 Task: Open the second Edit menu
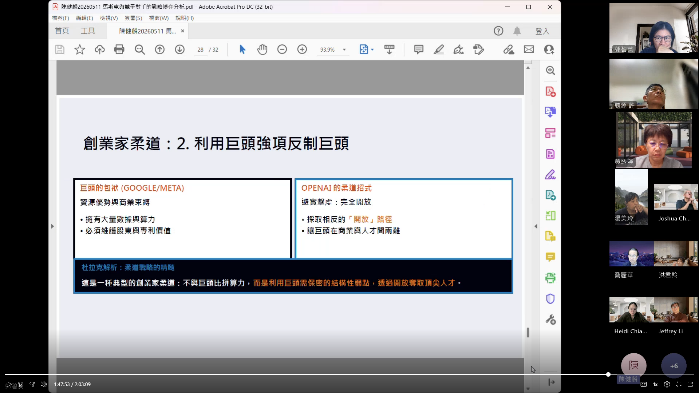84,18
